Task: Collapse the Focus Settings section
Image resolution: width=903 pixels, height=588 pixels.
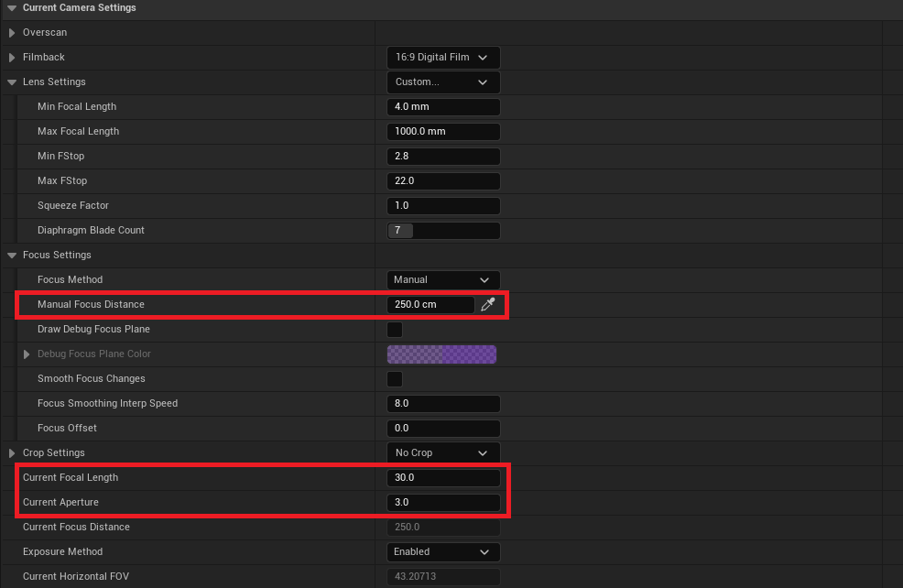Action: [12, 256]
